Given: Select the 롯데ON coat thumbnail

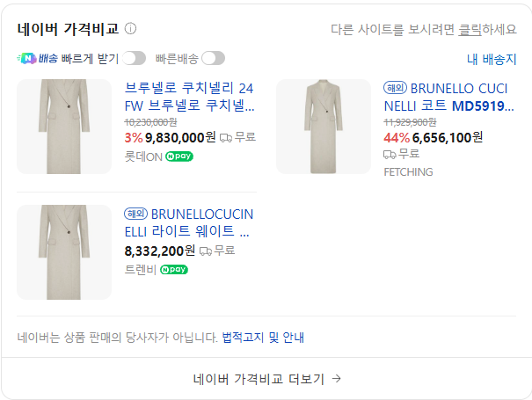Looking at the screenshot, I should click(x=64, y=127).
